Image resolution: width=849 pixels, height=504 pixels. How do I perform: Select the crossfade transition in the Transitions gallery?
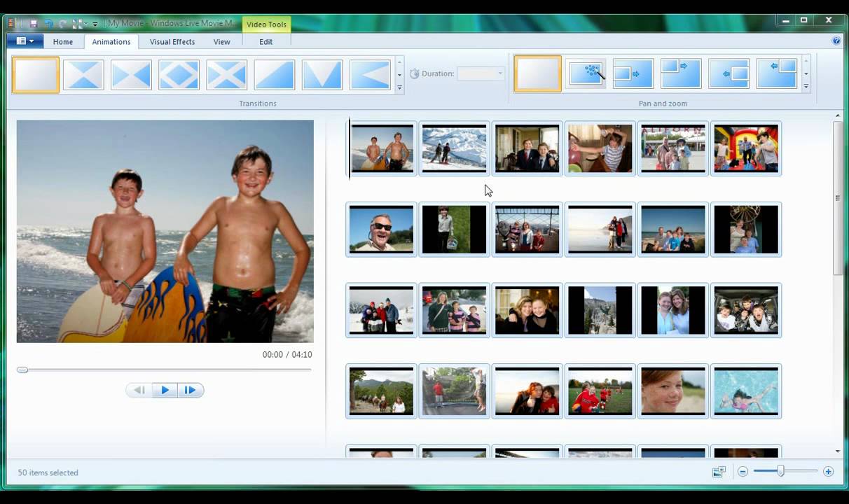click(x=83, y=73)
